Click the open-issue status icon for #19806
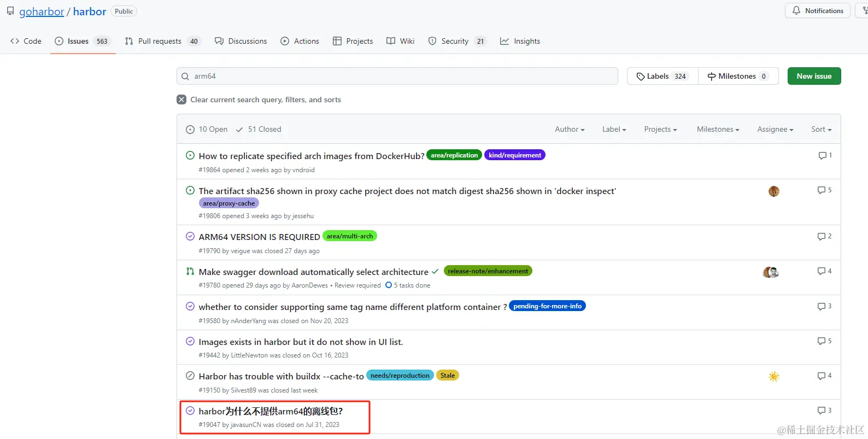The image size is (868, 439). pos(190,190)
